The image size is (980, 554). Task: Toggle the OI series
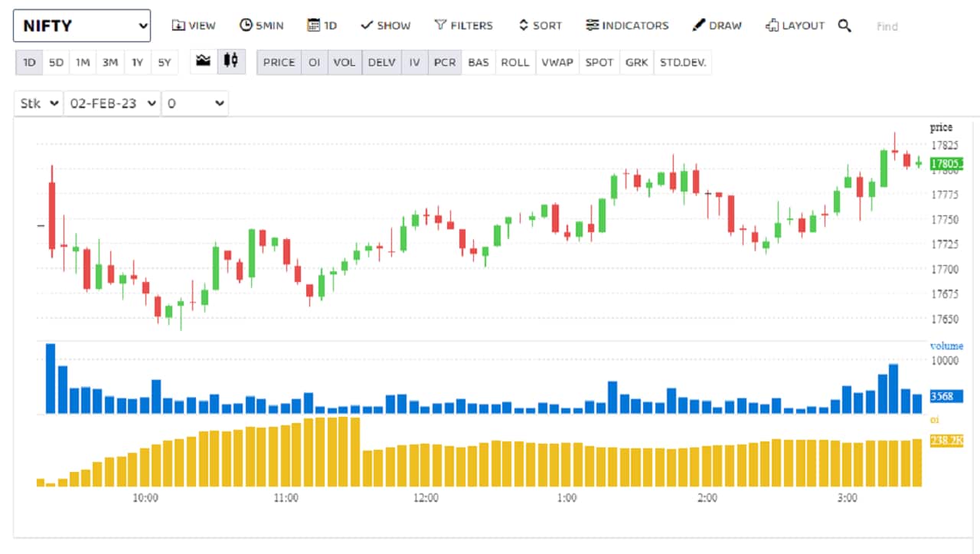point(314,63)
